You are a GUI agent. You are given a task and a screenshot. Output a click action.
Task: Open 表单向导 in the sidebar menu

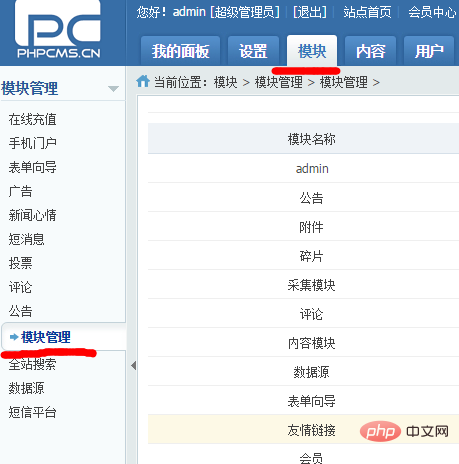(x=33, y=167)
